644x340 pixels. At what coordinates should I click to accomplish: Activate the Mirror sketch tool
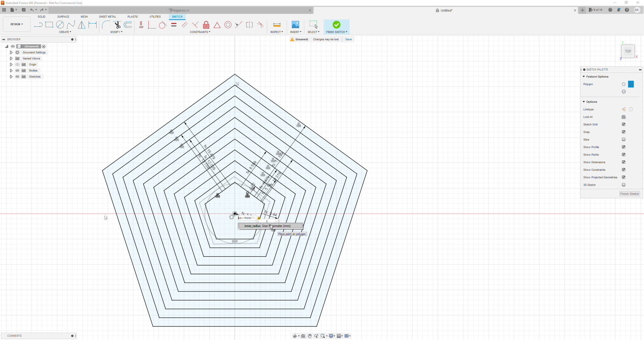pos(82,25)
